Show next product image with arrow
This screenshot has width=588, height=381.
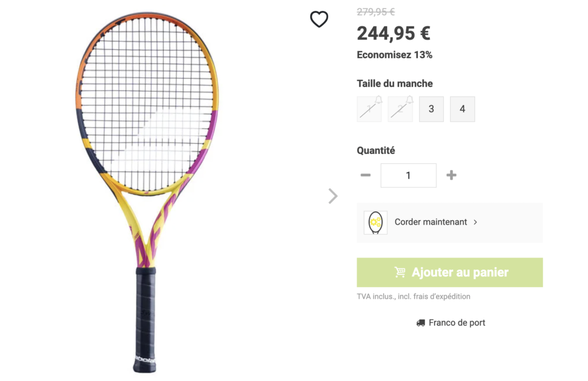[332, 196]
